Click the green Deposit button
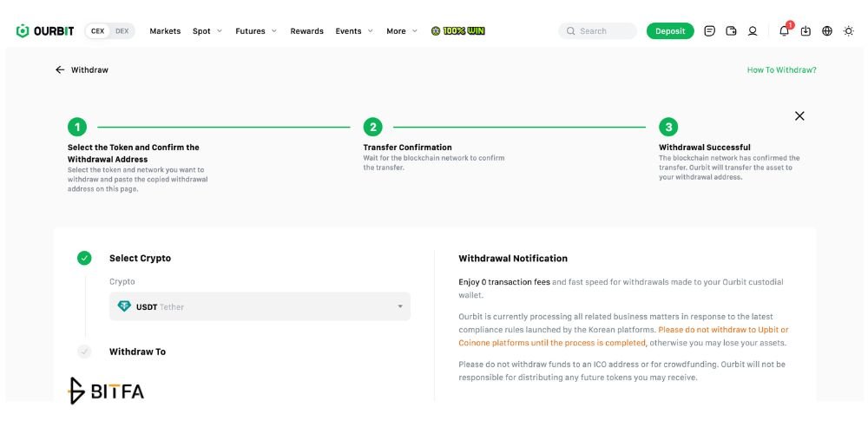Screen dimensions: 868x434 [x=670, y=31]
